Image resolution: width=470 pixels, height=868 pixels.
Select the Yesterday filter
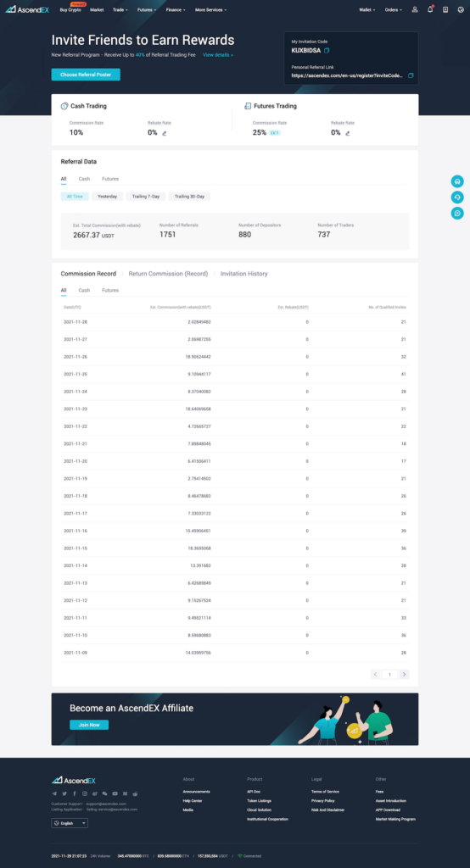point(107,196)
